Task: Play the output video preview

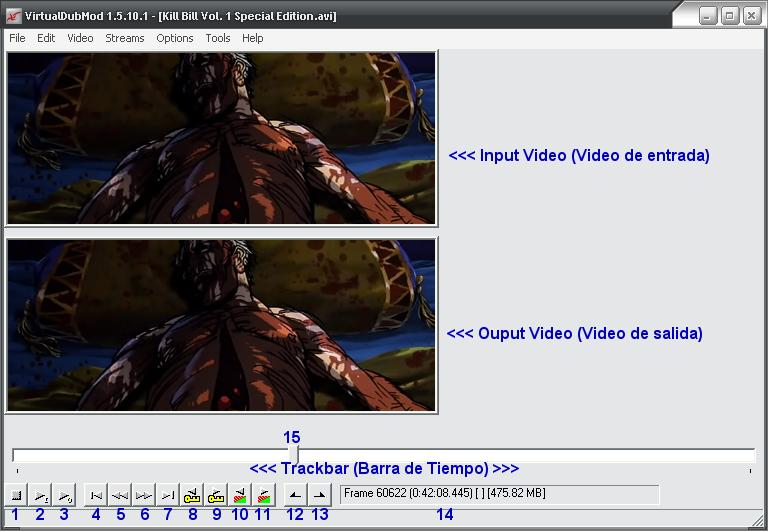Action: [x=64, y=495]
